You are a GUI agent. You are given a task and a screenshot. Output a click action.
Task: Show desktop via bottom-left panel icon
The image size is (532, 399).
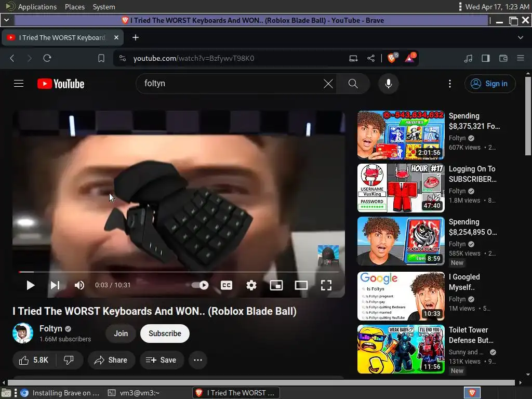[x=6, y=393]
